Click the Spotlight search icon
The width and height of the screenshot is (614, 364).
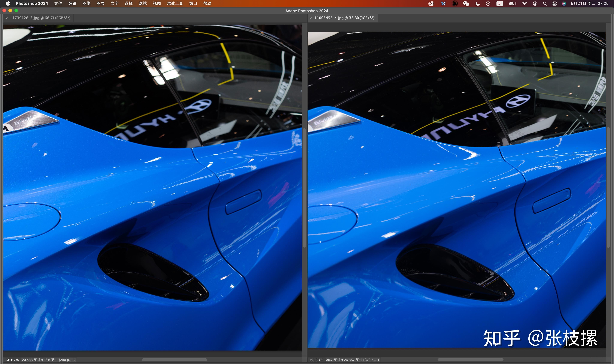545,3
